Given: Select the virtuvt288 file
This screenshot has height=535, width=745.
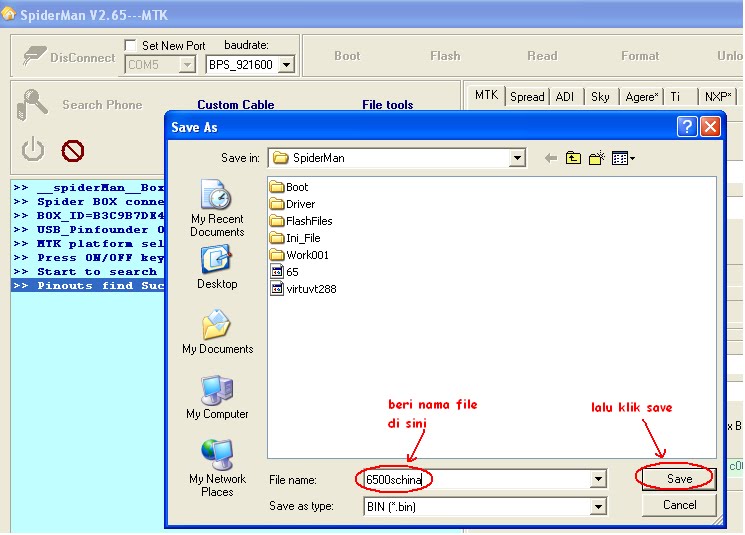Looking at the screenshot, I should tap(303, 289).
